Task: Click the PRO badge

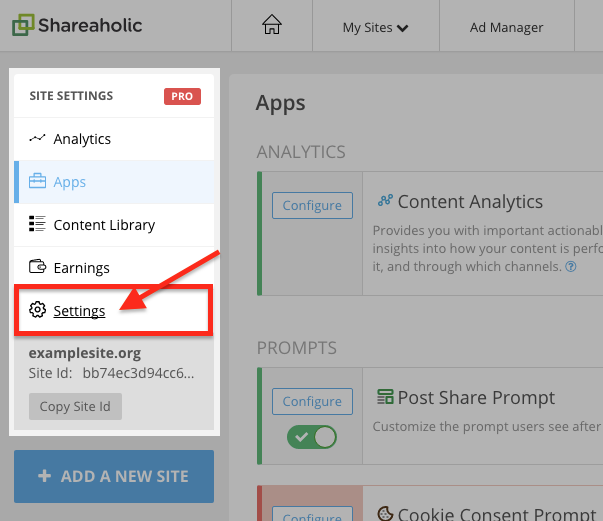Action: 182,96
